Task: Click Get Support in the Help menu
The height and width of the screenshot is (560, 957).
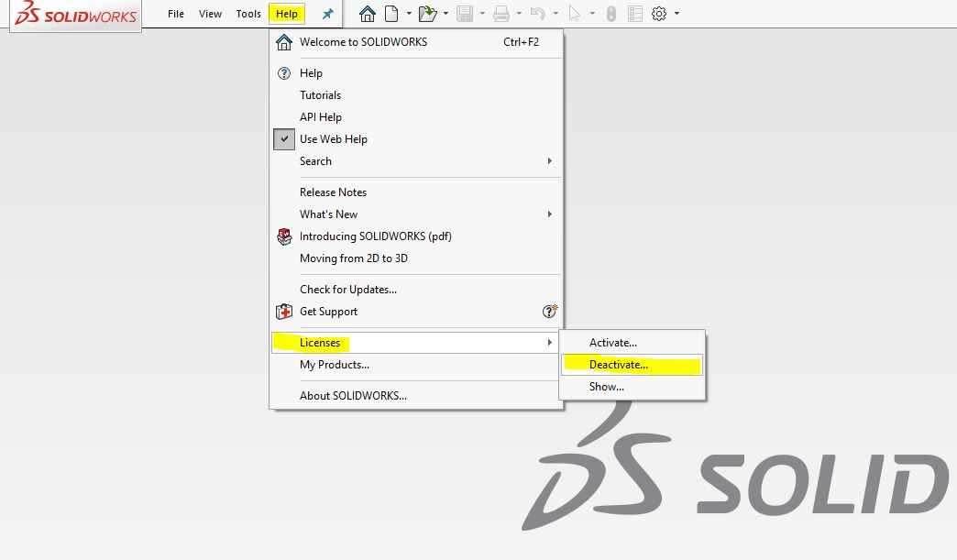Action: tap(328, 312)
